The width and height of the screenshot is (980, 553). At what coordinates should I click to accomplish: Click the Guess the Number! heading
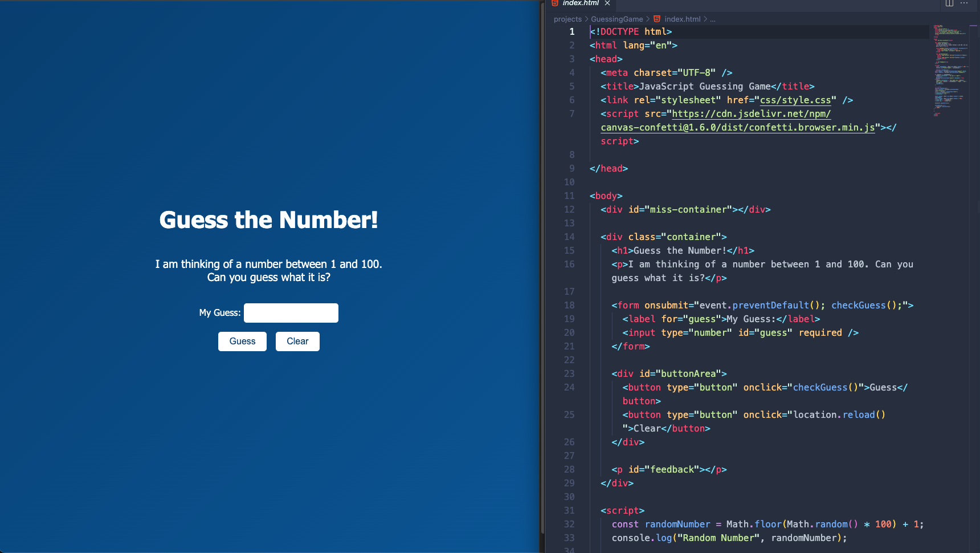(x=268, y=220)
